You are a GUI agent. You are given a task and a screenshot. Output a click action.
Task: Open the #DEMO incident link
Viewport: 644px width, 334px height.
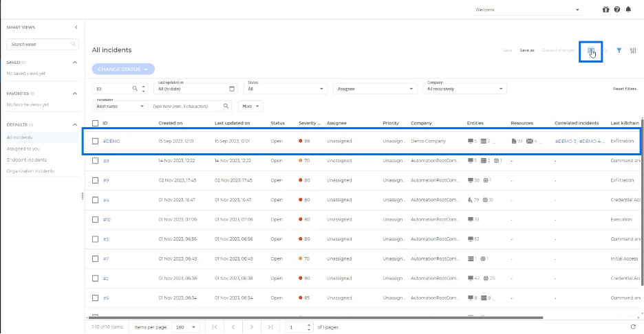[x=111, y=141]
